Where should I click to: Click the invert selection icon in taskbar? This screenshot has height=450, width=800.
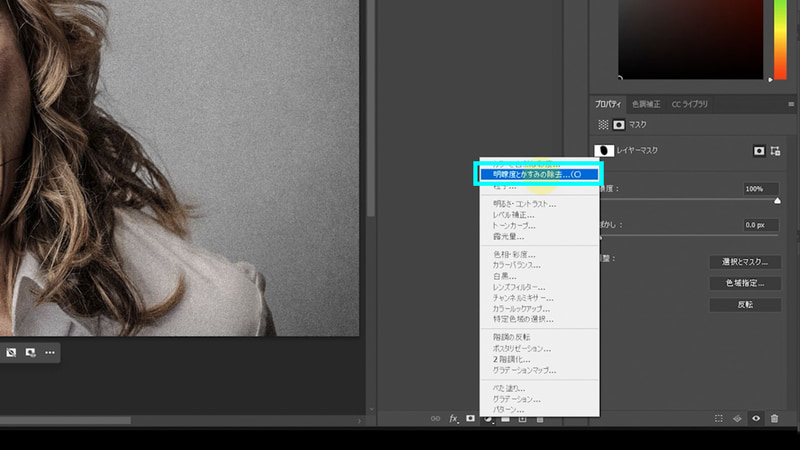pos(11,353)
